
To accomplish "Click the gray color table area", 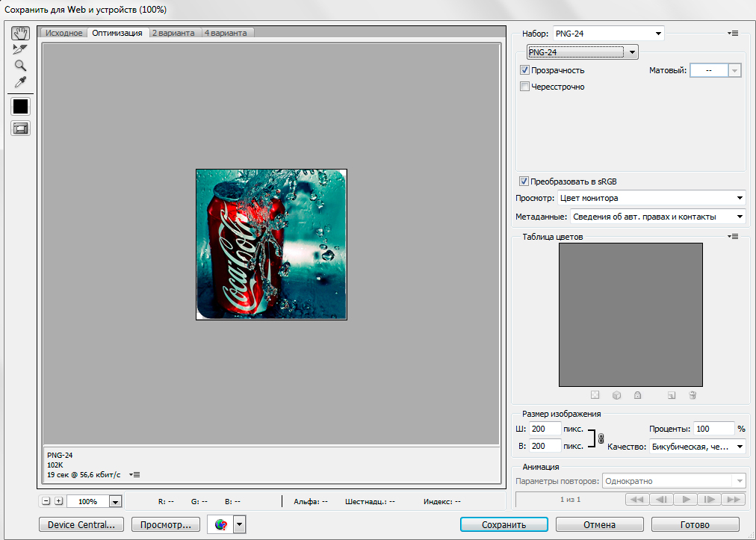I will 630,315.
